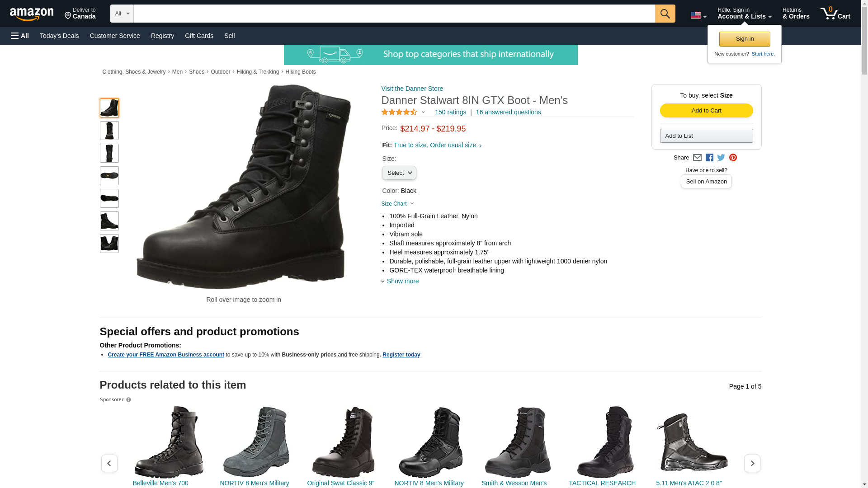Screen dimensions: 868x488
Task: Click into the Amazon search field
Action: tap(394, 14)
